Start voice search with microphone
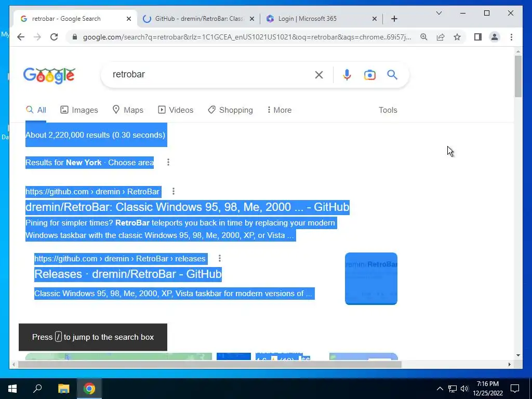This screenshot has height=399, width=532. coord(347,75)
